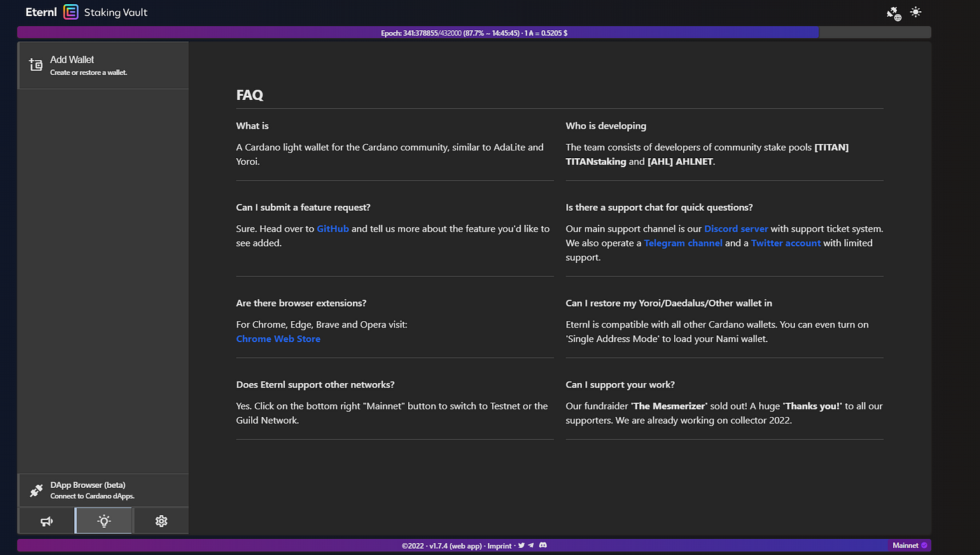
Task: Click "Does Eternl support other networks?"
Action: (x=315, y=385)
